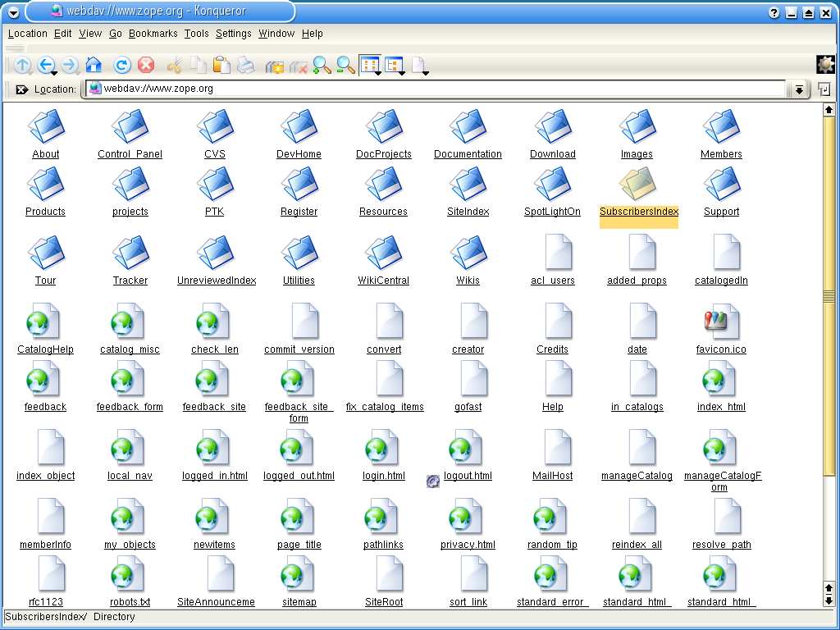Image resolution: width=840 pixels, height=630 pixels.
Task: Click the favicon.ico file icon
Action: pos(721,322)
